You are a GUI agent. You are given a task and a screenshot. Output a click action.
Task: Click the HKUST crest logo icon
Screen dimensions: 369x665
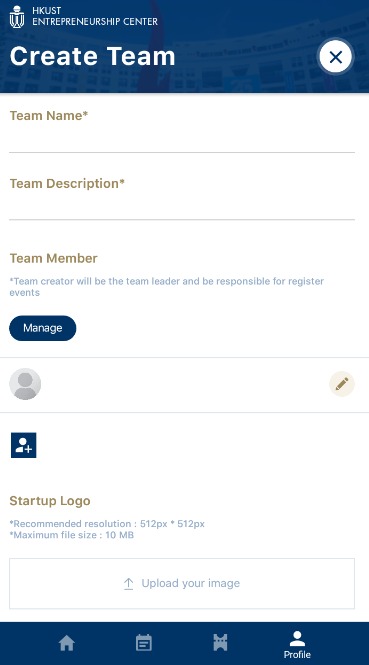point(17,17)
